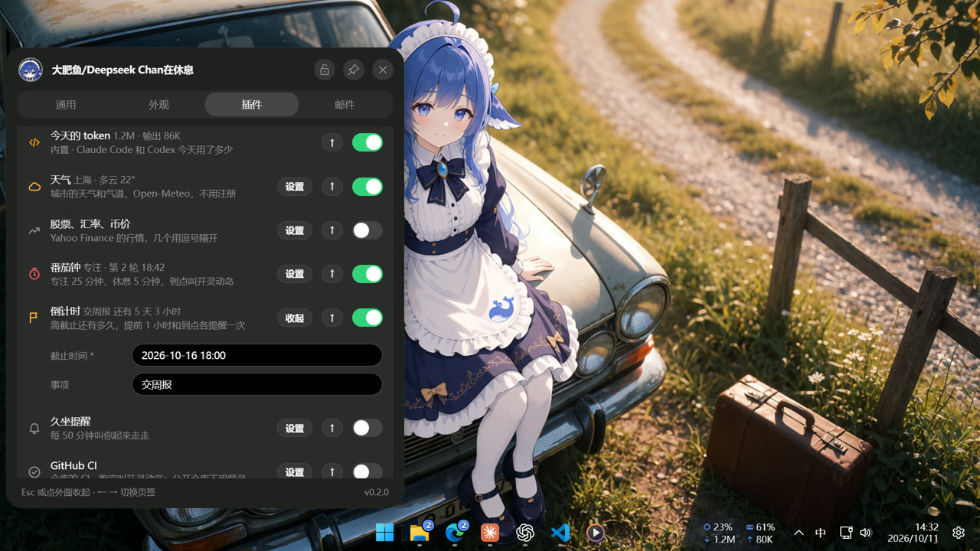Collapse 倒计时 settings with 收起 button
Viewport: 980px width, 551px height.
tap(295, 318)
